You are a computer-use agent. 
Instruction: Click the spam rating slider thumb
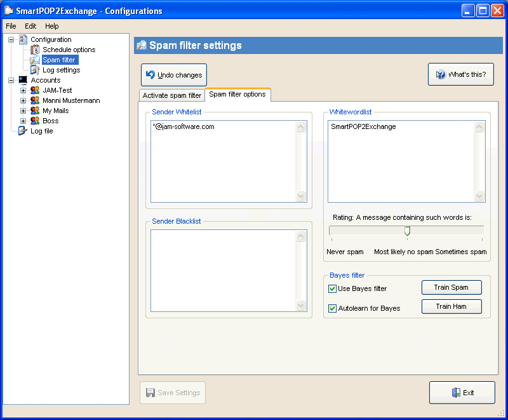407,231
